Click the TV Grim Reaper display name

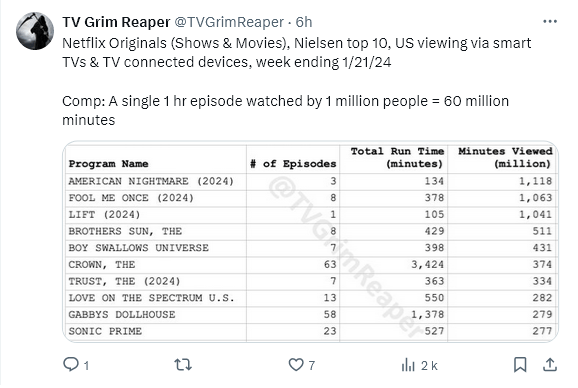click(116, 22)
